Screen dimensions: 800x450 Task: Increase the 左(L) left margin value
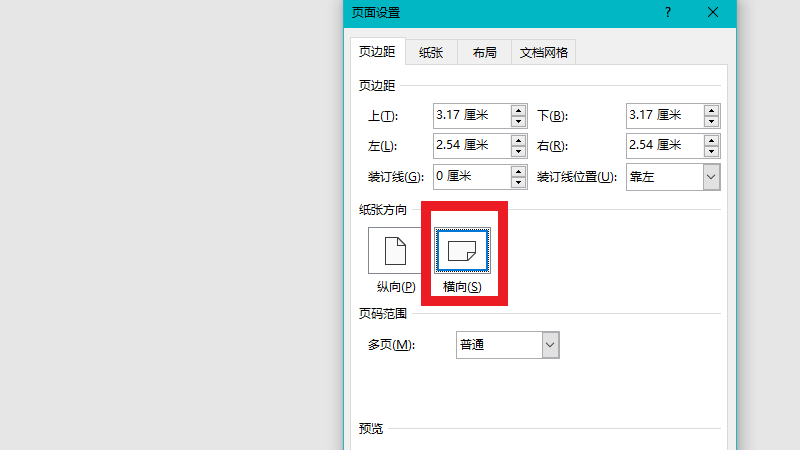click(x=518, y=140)
